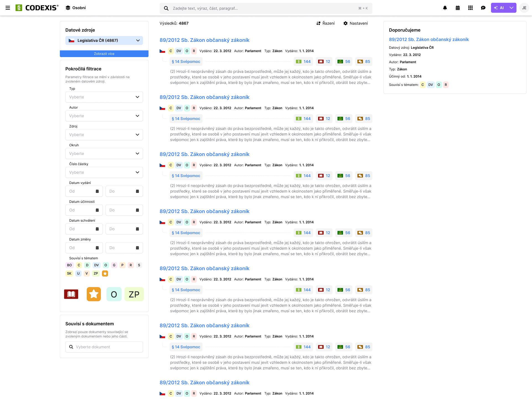This screenshot has width=532, height=399.
Task: Click the green Codexis logo
Action: click(x=37, y=8)
